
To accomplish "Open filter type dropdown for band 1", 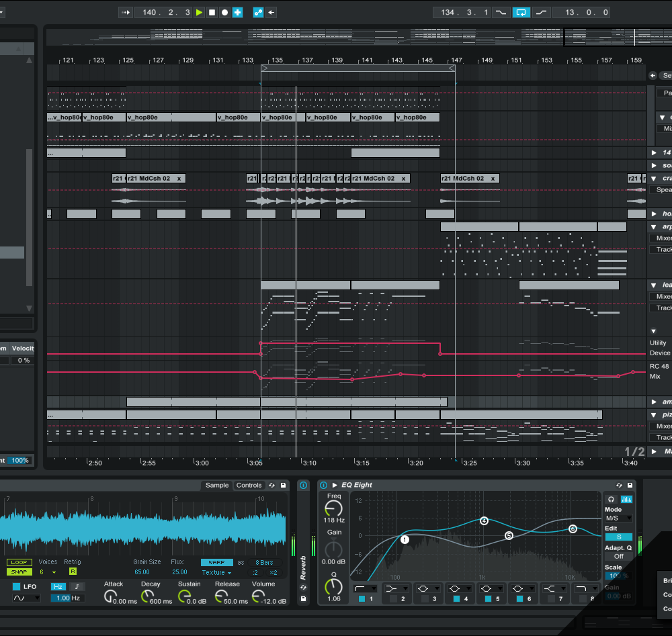I will click(365, 589).
